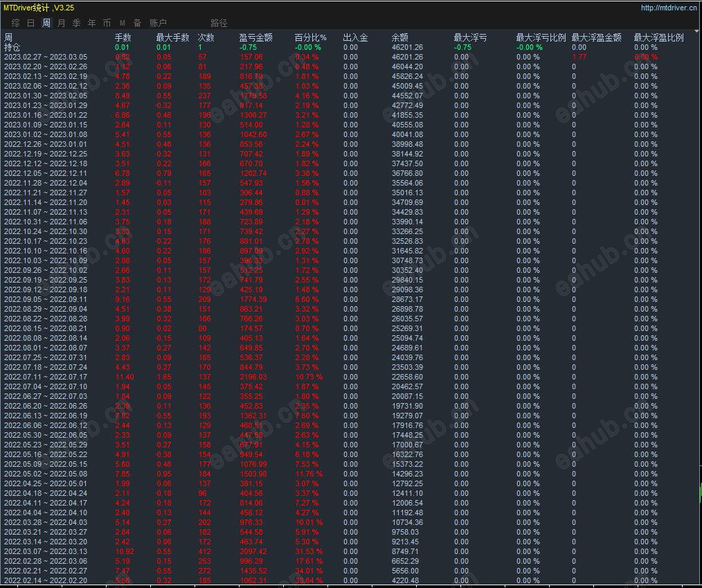Click the 盈亏金额 column header
The width and height of the screenshot is (702, 588).
tap(255, 37)
